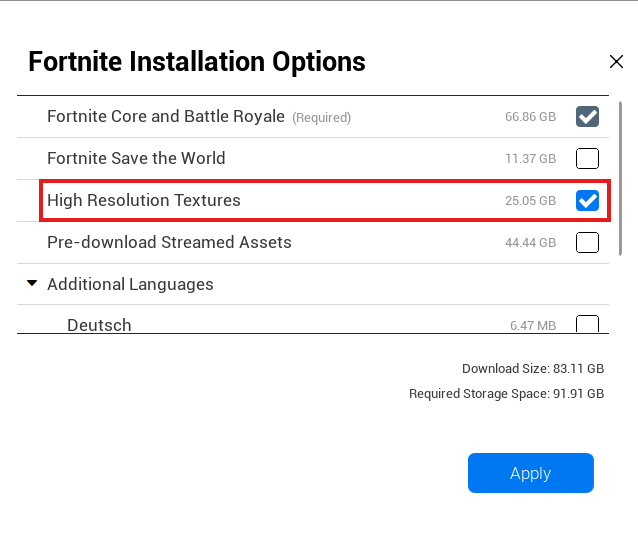Click the Download Size summary text
The image size is (638, 545).
[532, 369]
